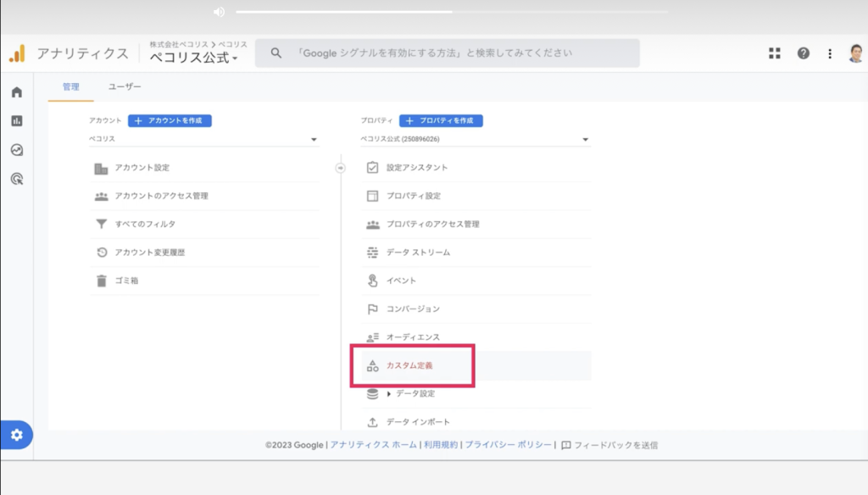Open the Google apps grid icon
This screenshot has height=495, width=868.
(x=775, y=53)
